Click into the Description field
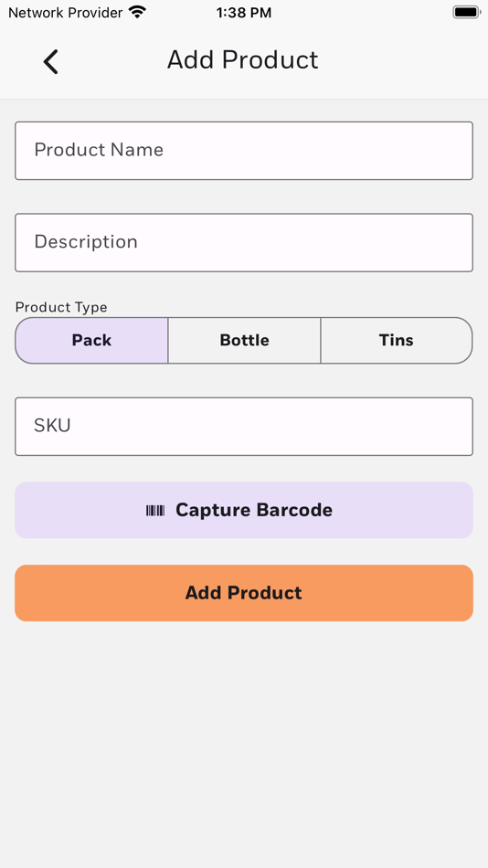Screen dimensions: 488x868 pyautogui.click(x=244, y=242)
